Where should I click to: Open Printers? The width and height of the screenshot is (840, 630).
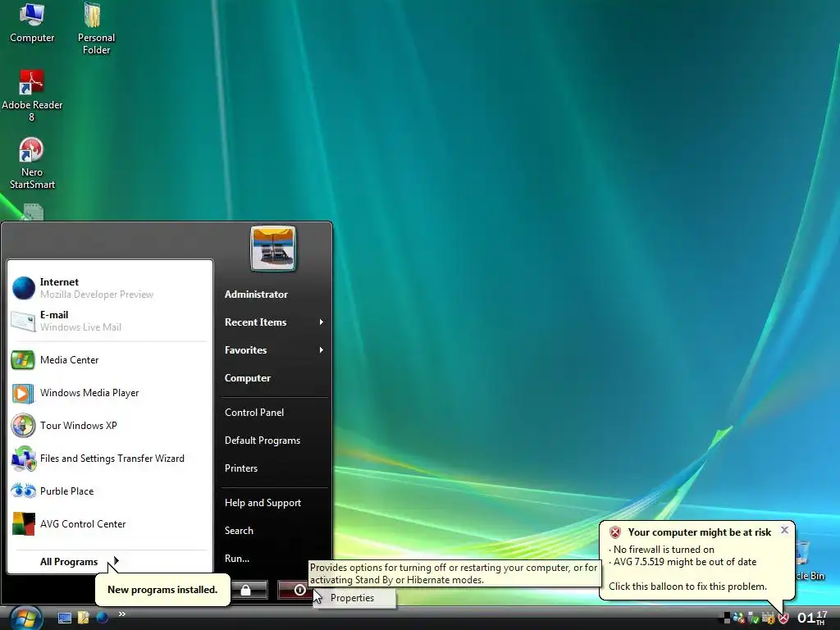coord(274,468)
